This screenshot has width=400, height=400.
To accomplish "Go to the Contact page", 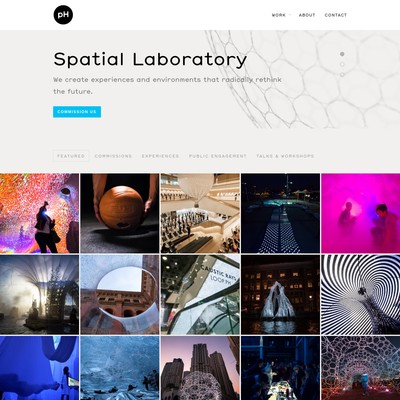I will pos(336,15).
